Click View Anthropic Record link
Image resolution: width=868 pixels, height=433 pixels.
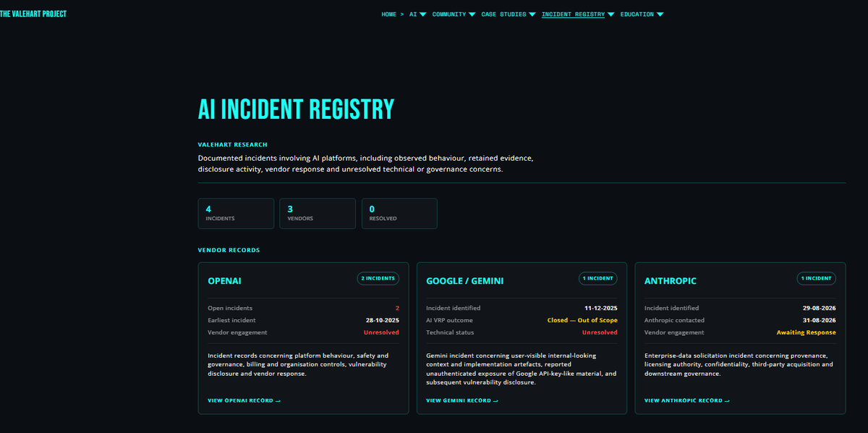(687, 400)
